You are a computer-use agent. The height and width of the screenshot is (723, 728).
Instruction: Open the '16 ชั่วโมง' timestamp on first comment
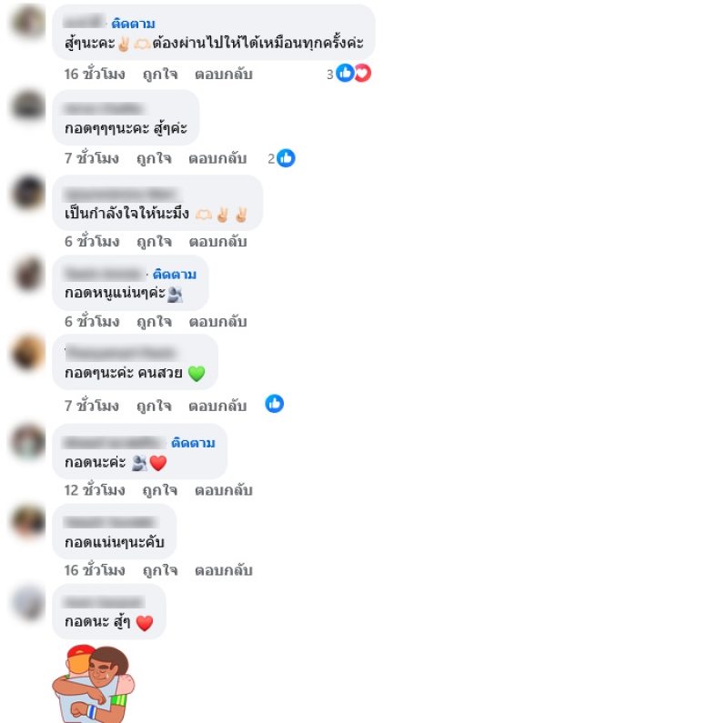coord(95,74)
